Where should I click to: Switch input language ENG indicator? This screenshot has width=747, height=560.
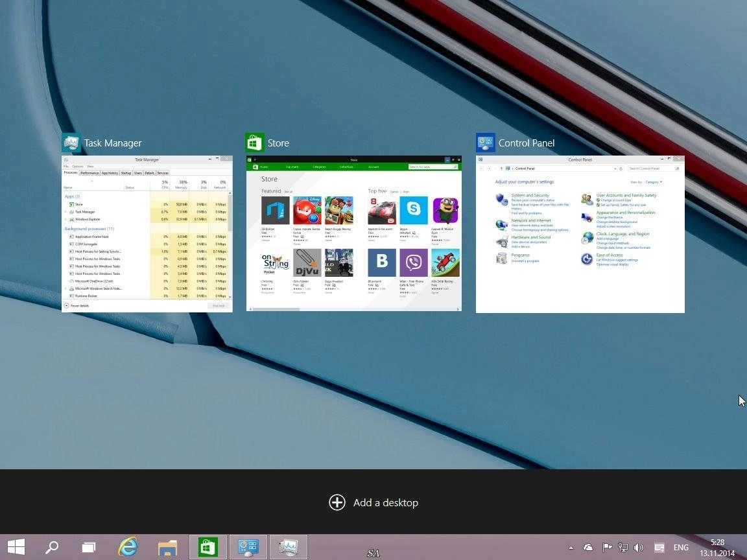tap(681, 548)
